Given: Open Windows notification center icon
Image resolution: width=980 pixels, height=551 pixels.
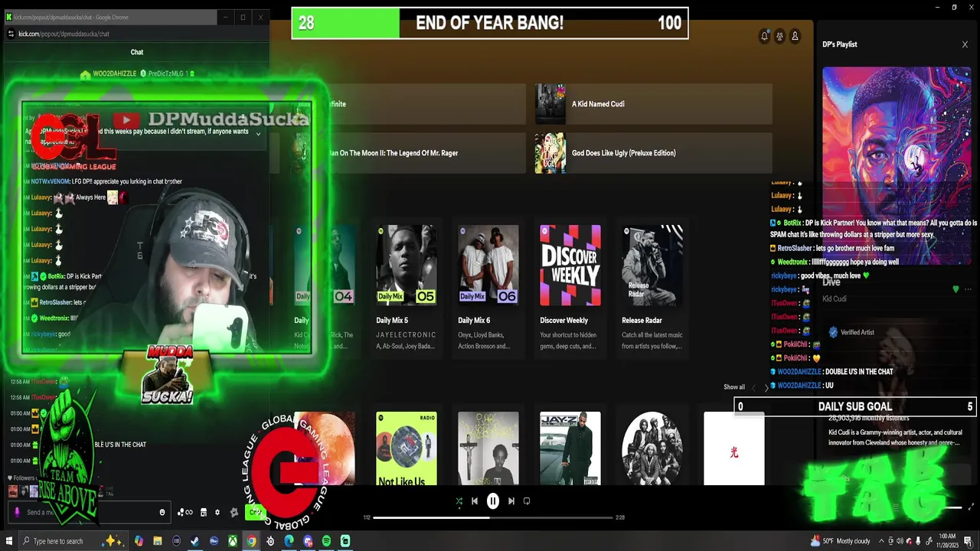Looking at the screenshot, I should [969, 541].
